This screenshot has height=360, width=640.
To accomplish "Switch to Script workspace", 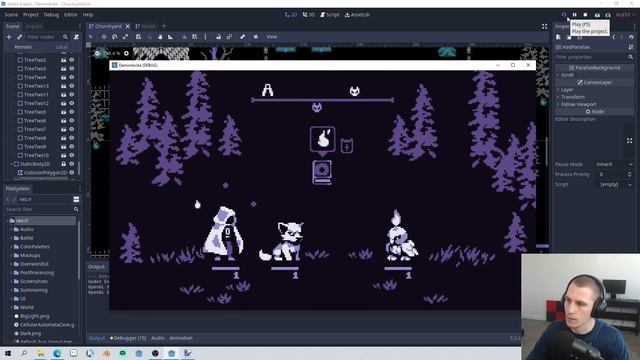I will tap(330, 15).
